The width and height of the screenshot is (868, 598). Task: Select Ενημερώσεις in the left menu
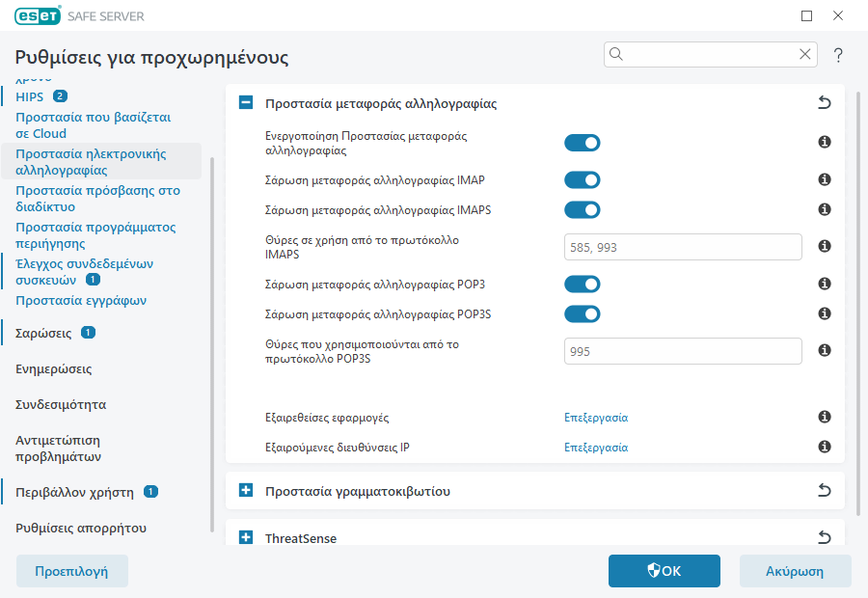click(54, 368)
